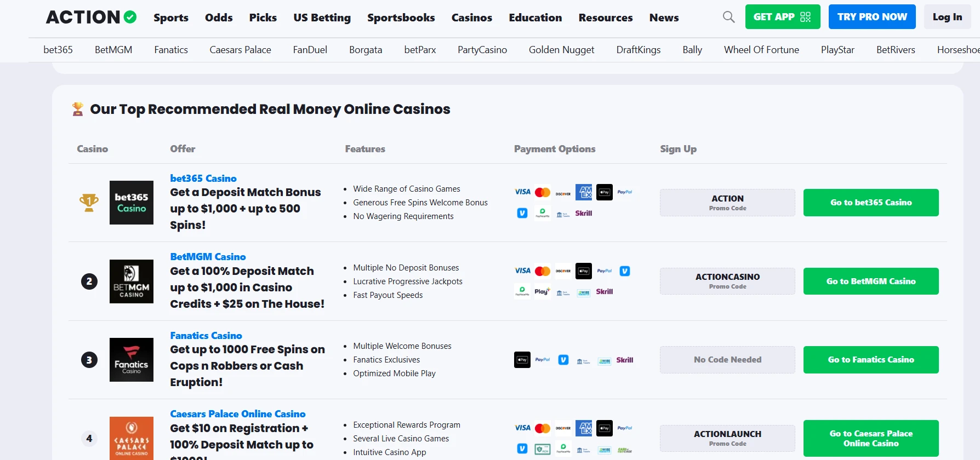Open the Sports menu
This screenshot has width=980, height=460.
click(171, 18)
